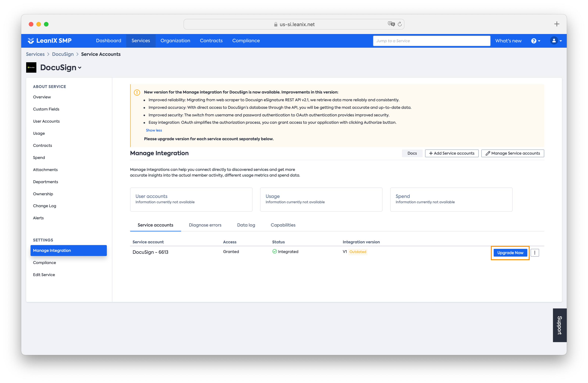Open Spend in the sidebar
The height and width of the screenshot is (383, 588).
(39, 158)
